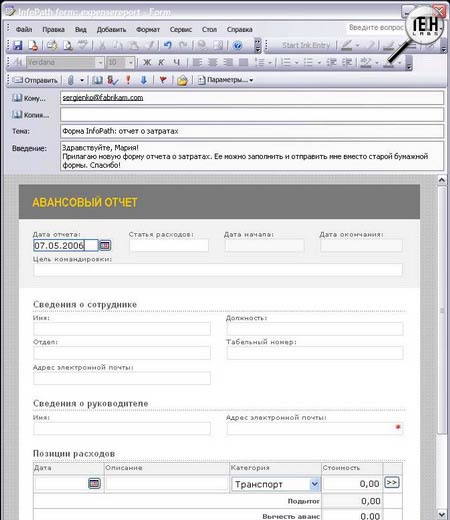The height and width of the screenshot is (520, 450).
Task: Open the Файл menu
Action: 24,30
